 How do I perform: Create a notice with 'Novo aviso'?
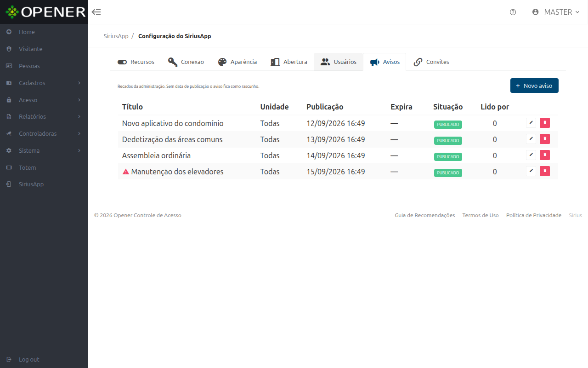coord(534,86)
